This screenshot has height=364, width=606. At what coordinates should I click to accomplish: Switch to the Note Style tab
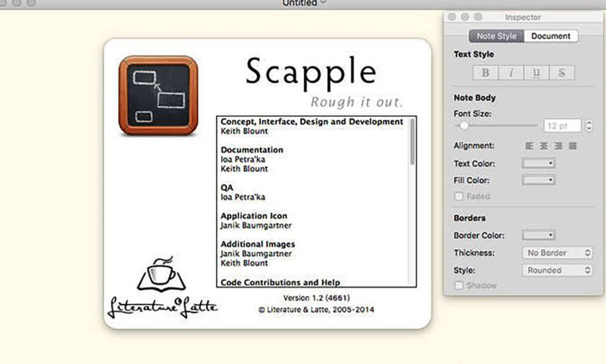(496, 36)
